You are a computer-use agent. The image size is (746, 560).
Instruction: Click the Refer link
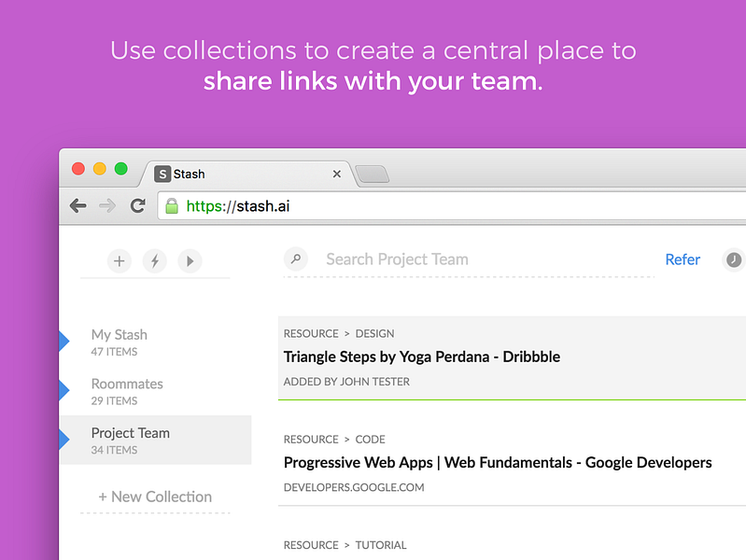click(x=683, y=259)
